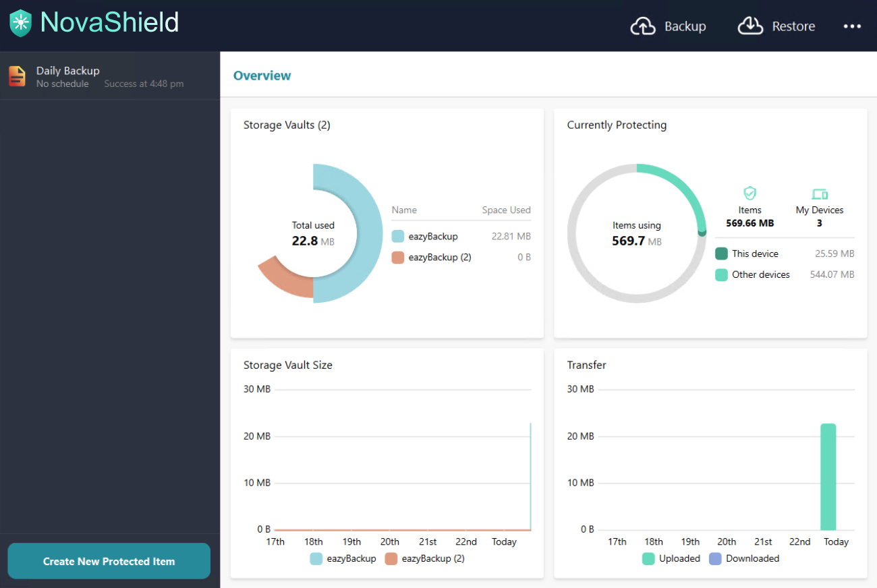This screenshot has width=877, height=588.
Task: Click the Daily Backup file icon
Action: click(17, 76)
